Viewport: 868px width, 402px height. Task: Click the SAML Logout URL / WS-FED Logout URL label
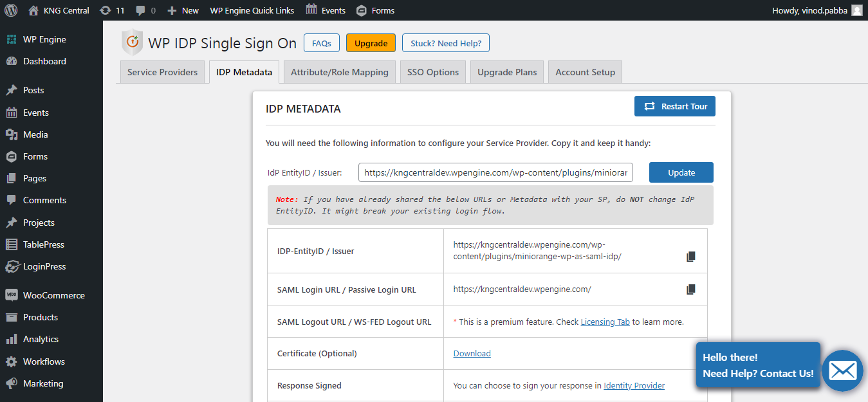point(355,322)
